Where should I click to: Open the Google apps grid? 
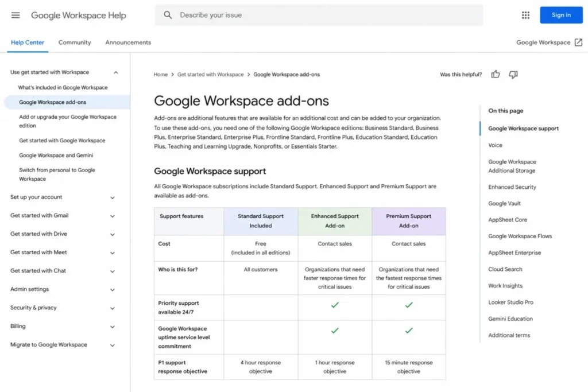[525, 15]
